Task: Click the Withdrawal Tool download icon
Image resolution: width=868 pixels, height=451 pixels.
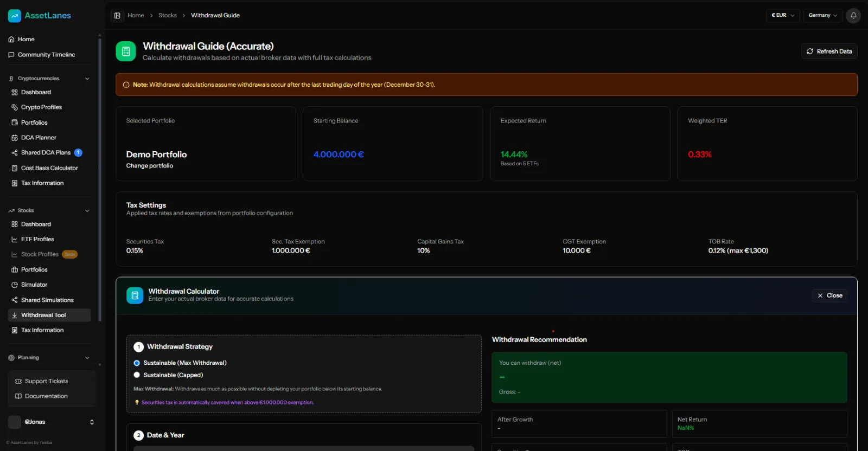Action: pyautogui.click(x=15, y=315)
